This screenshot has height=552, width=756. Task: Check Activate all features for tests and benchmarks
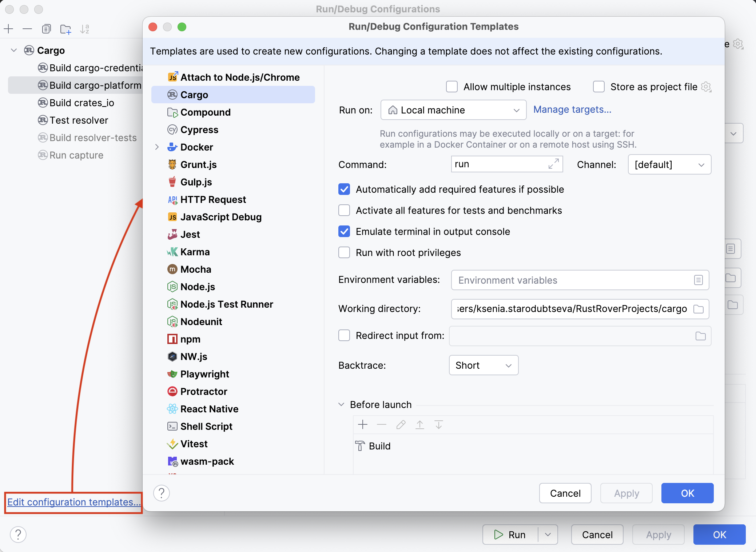pyautogui.click(x=344, y=210)
